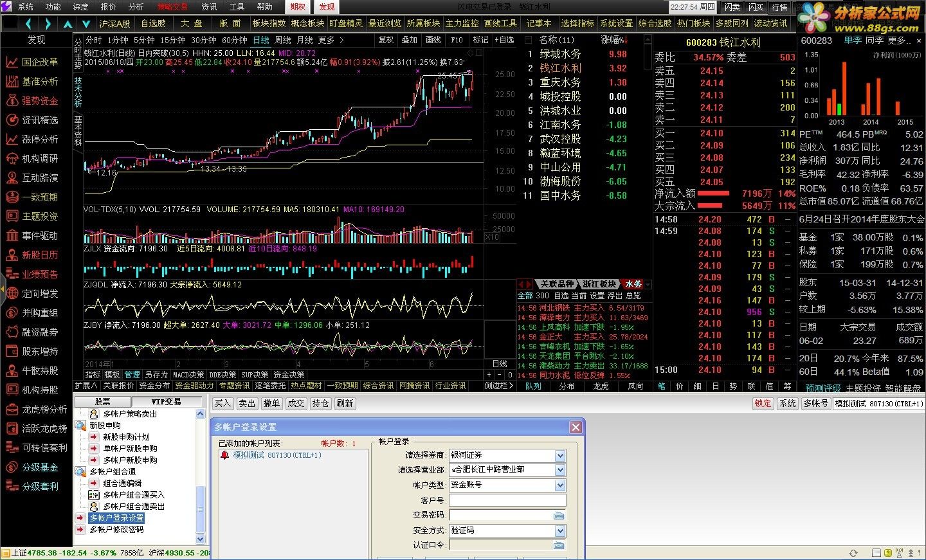Viewport: 926px width, 560px height.
Task: Select the 分时 chart period
Action: (95, 40)
